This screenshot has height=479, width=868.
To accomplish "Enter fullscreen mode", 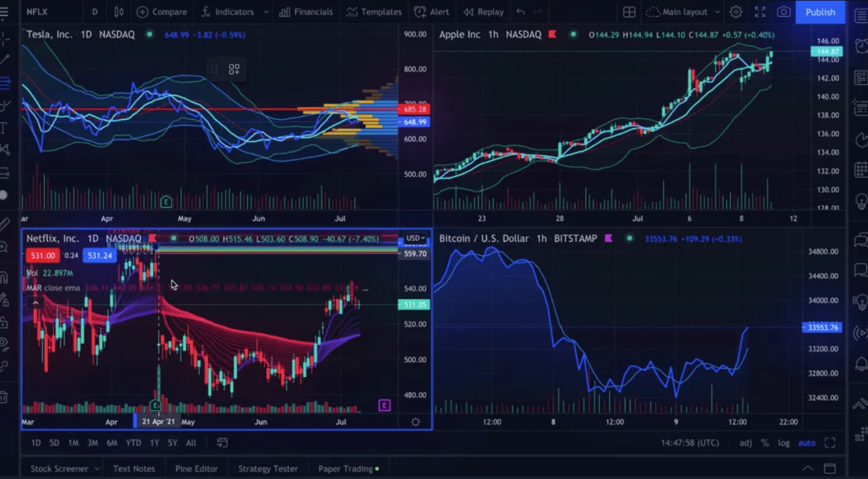I will [760, 12].
